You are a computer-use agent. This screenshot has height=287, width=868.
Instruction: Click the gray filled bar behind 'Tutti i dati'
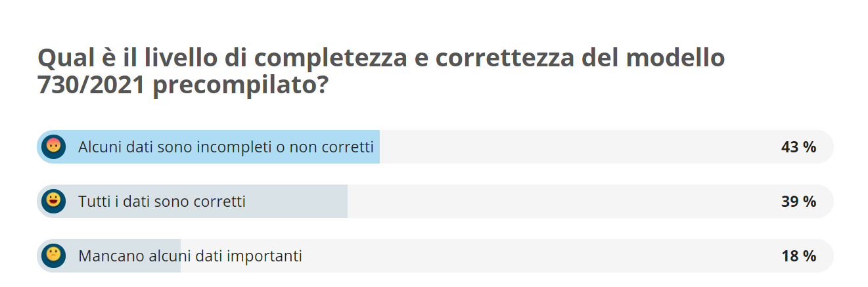(192, 201)
